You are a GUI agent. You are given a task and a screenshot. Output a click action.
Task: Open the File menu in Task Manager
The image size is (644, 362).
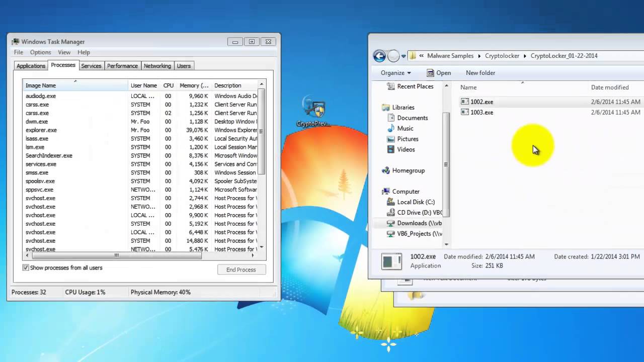click(19, 52)
